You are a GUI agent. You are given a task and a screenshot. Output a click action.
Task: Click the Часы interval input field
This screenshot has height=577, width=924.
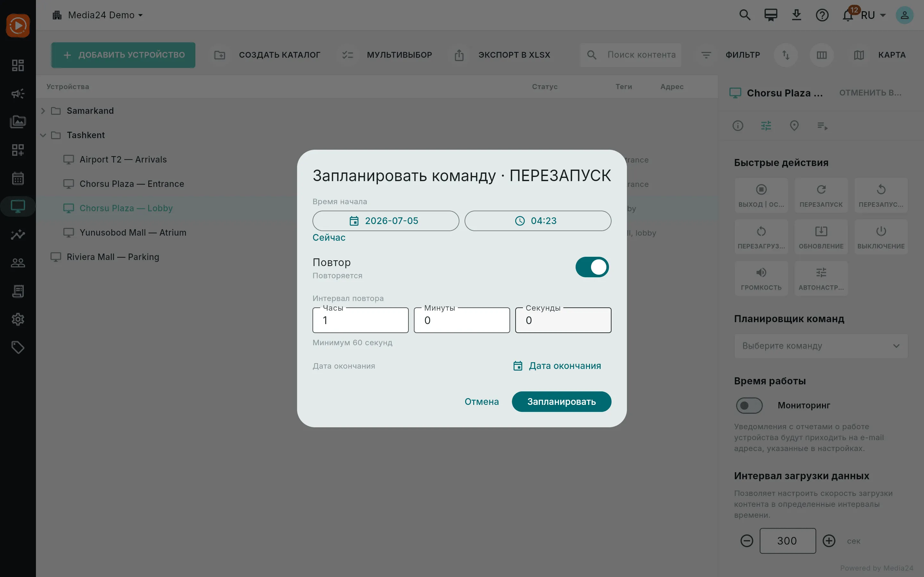tap(360, 320)
